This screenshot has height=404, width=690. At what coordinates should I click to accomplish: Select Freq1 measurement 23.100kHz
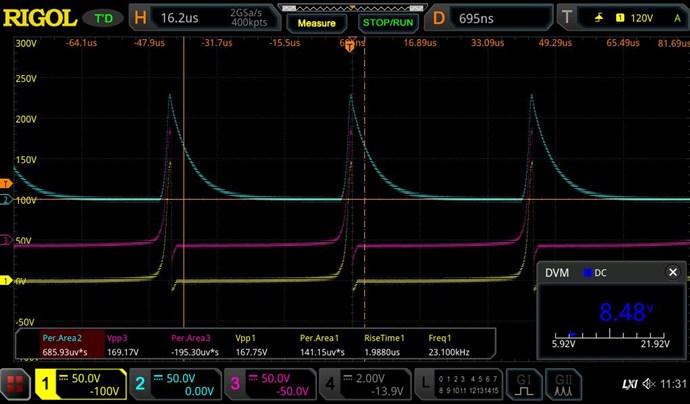[449, 345]
